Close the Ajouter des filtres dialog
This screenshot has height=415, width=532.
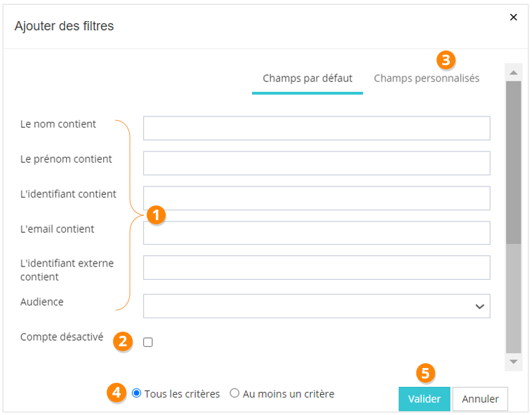point(513,18)
